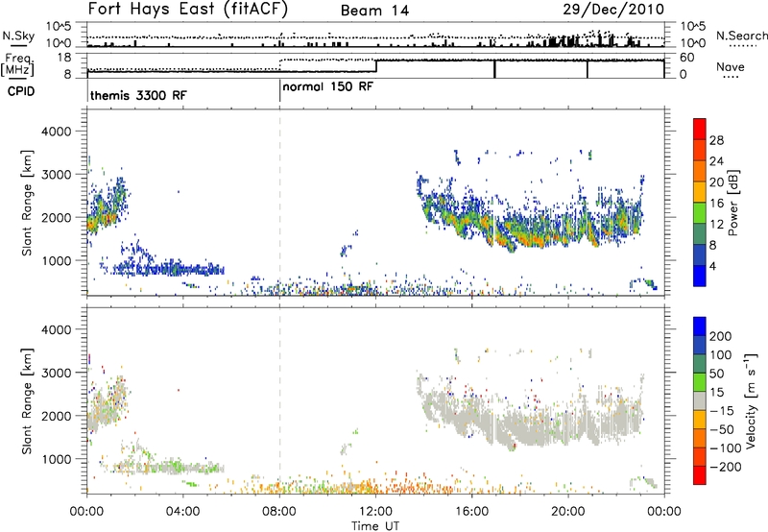Click the 'Nave' legend label
The image size is (768, 532).
[x=731, y=66]
